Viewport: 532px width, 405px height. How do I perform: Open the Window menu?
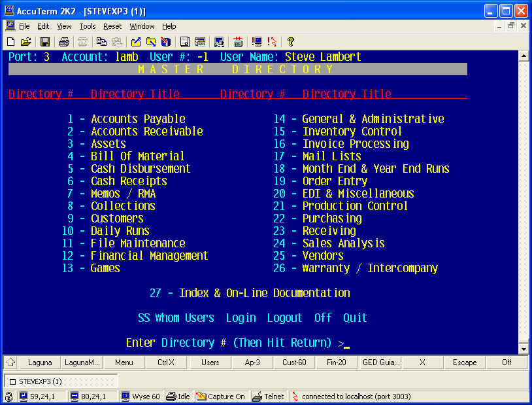142,26
